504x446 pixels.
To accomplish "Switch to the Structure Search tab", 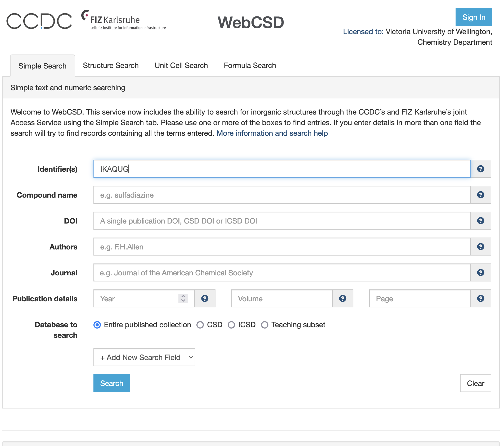I will (111, 65).
